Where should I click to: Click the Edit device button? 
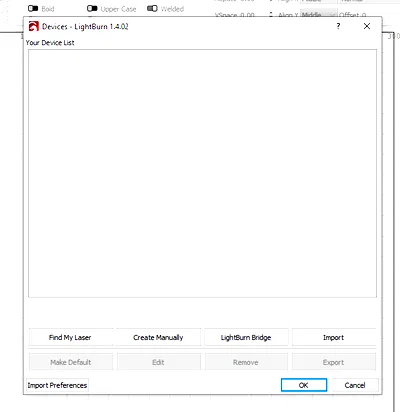[x=159, y=362]
